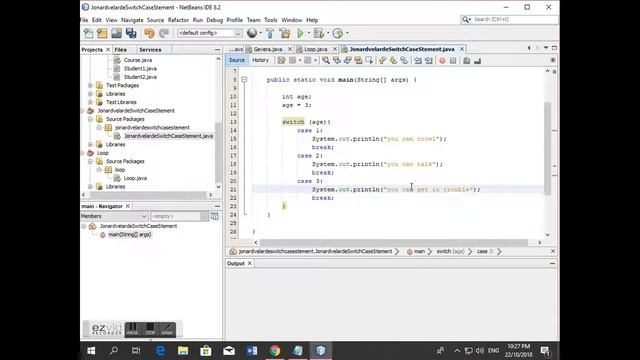Click the Stop button in ezvid recorder
Screen dimensions: 640x360
click(150, 329)
